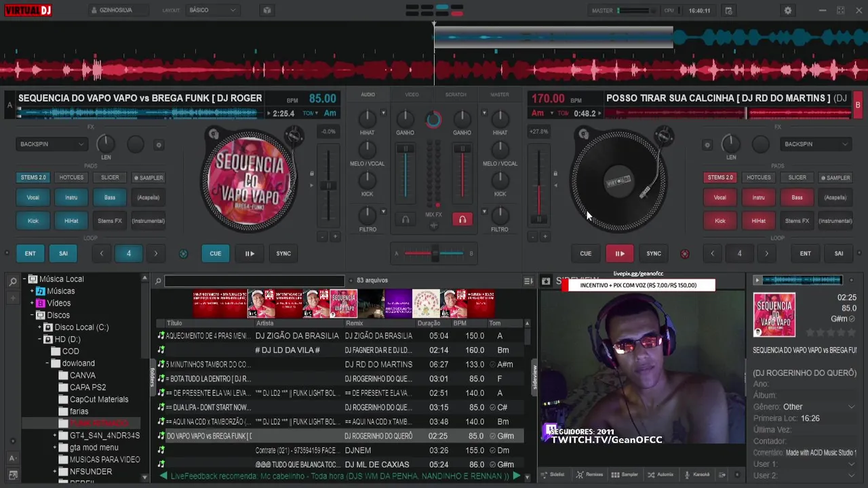The image size is (868, 488).
Task: Select SAMPLER pad tab on left deck
Action: click(x=149, y=178)
